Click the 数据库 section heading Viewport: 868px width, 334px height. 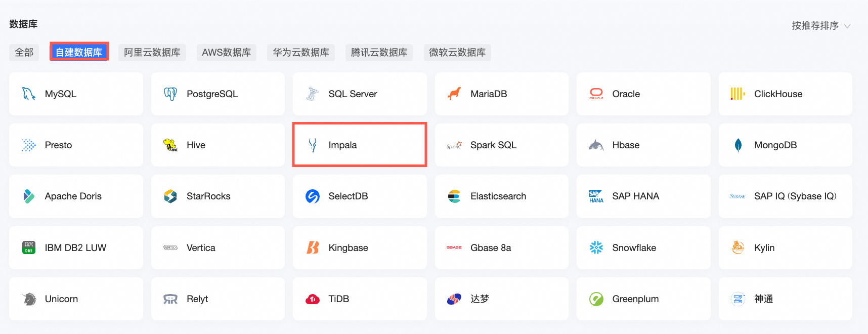point(23,24)
